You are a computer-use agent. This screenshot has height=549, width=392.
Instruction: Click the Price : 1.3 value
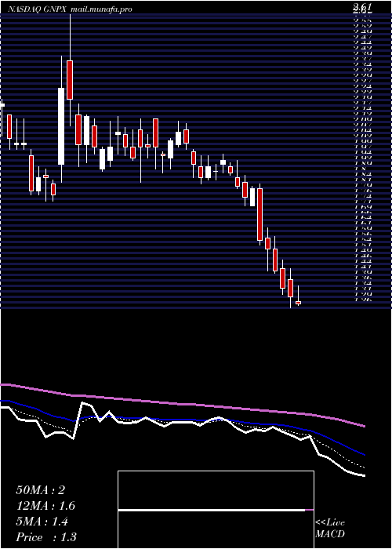pyautogui.click(x=45, y=537)
